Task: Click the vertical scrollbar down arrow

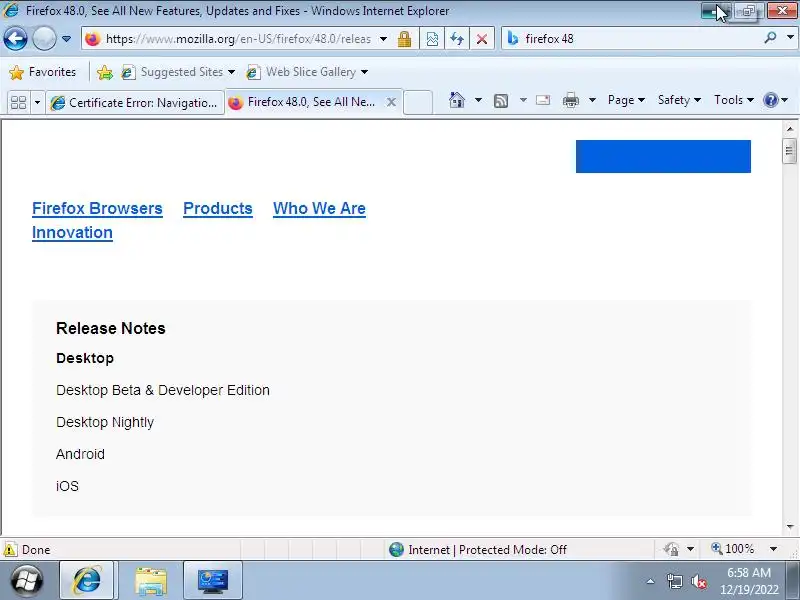Action: pos(790,527)
